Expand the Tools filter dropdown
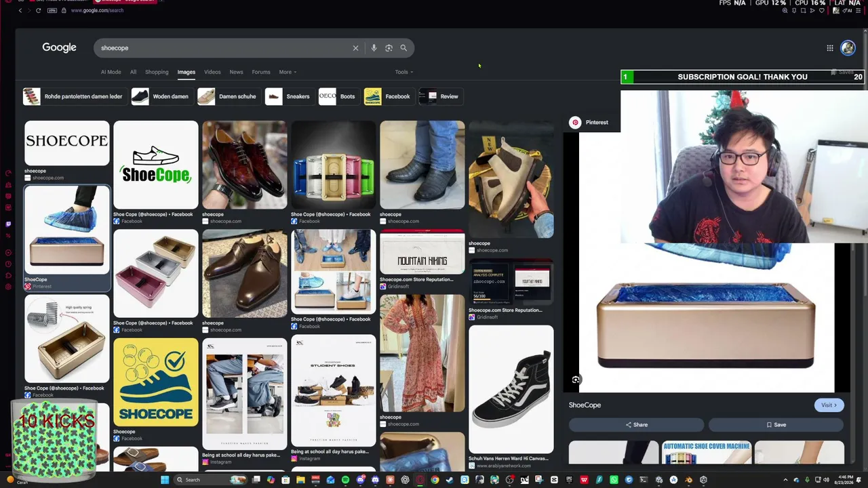Viewport: 868px width, 488px height. pyautogui.click(x=404, y=72)
